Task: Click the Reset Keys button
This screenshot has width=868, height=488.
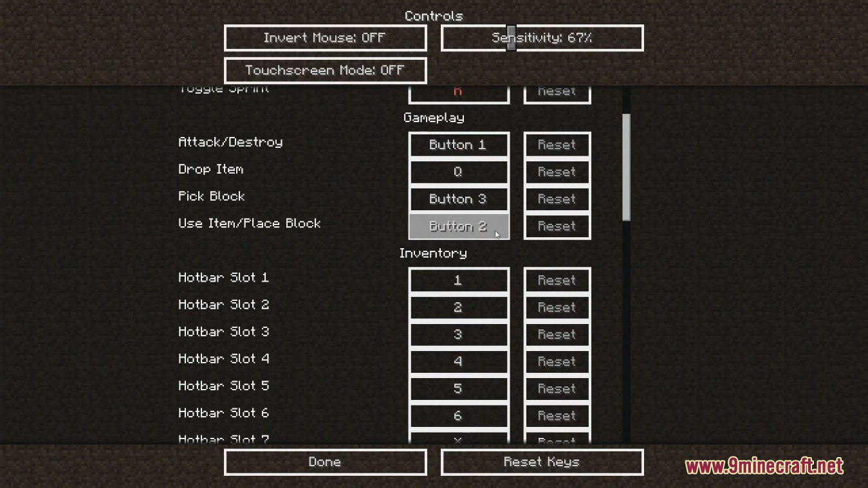Action: (542, 462)
